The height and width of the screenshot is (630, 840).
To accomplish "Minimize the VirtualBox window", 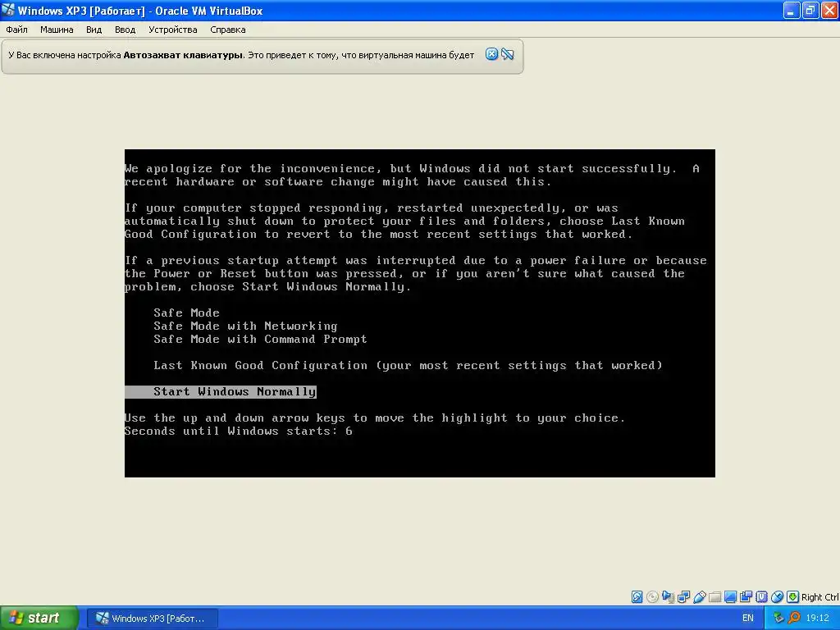I will click(792, 10).
